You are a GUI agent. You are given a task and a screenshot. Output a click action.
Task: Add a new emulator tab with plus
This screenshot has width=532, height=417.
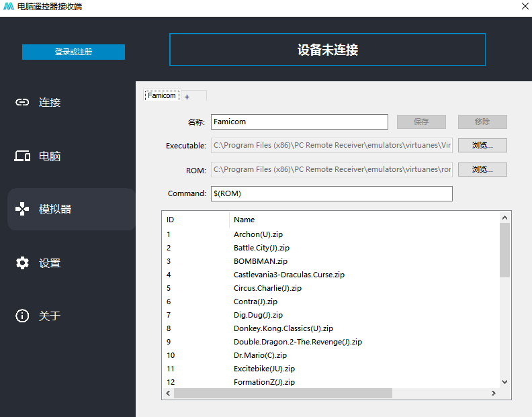187,97
